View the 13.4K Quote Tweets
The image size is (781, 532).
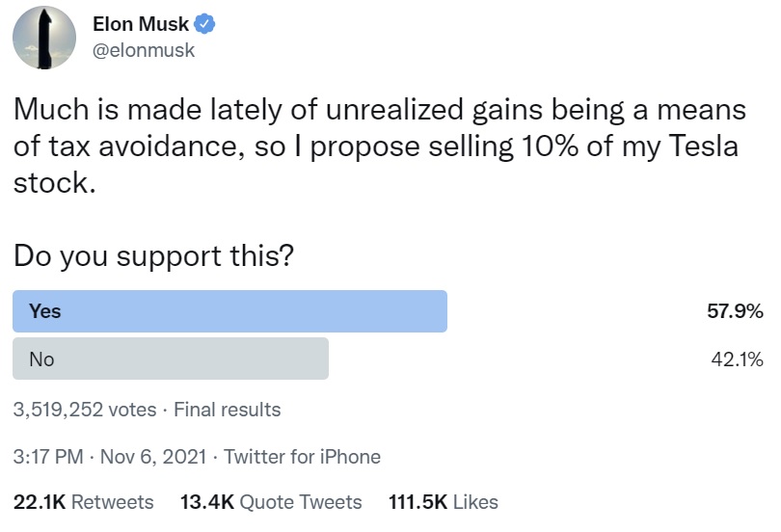tap(271, 502)
